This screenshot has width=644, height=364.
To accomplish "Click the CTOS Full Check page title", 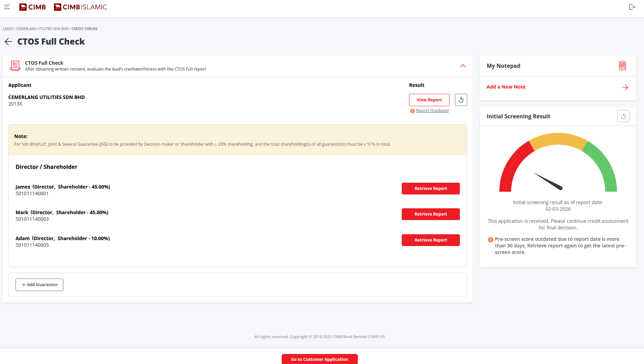I will tap(51, 42).
